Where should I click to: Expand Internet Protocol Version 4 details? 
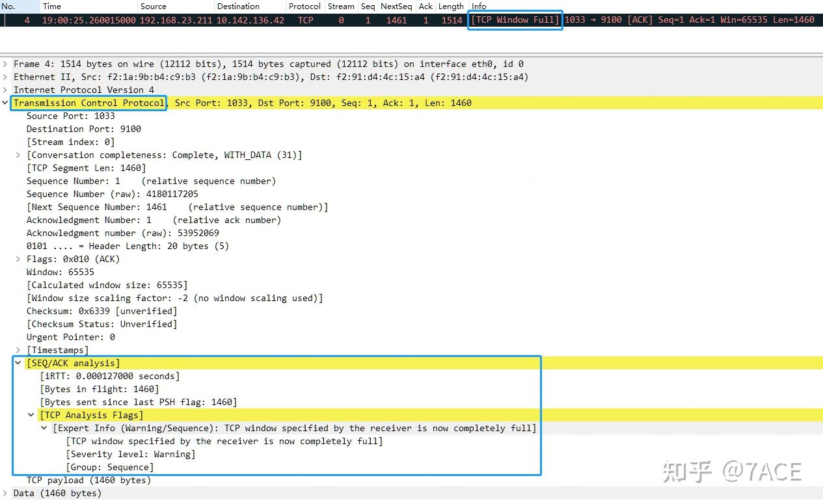5,90
